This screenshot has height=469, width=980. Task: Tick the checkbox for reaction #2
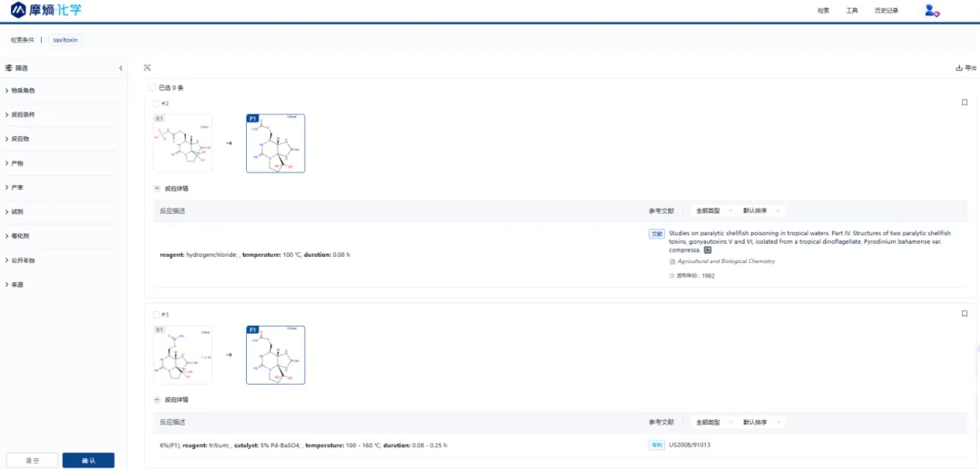(156, 103)
